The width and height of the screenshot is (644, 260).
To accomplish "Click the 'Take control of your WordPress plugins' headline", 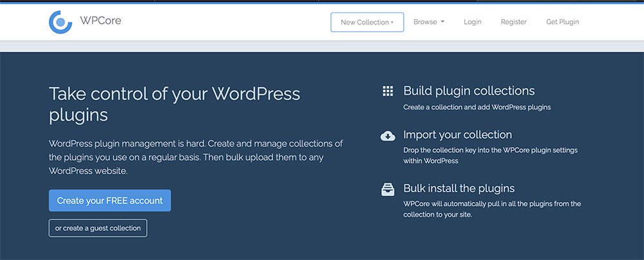I will pyautogui.click(x=175, y=104).
